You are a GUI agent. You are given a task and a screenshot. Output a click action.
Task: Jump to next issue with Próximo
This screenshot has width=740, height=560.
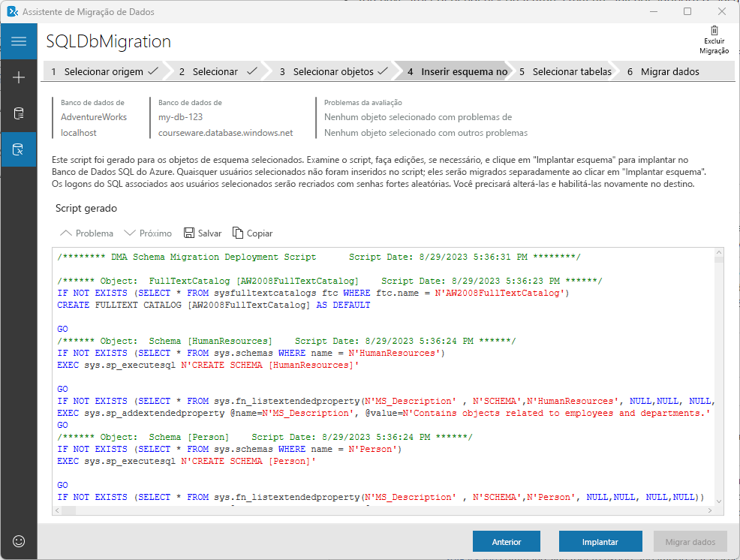coord(148,233)
